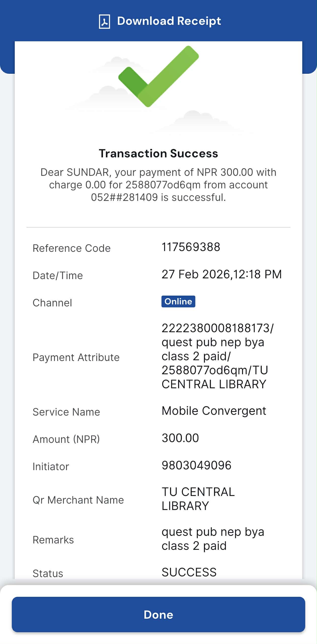Viewport: 317px width, 644px height.
Task: Tap the SUCCESS status value
Action: [189, 572]
